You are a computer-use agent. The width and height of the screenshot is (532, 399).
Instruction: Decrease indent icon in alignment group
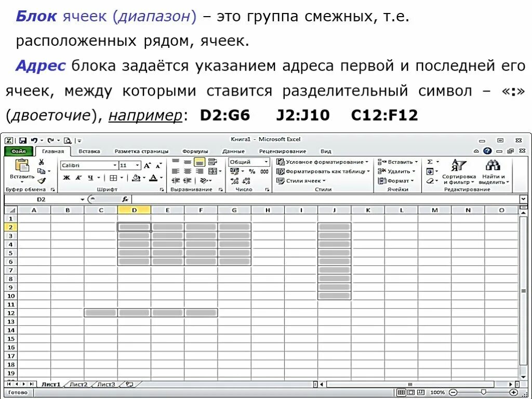pos(176,181)
